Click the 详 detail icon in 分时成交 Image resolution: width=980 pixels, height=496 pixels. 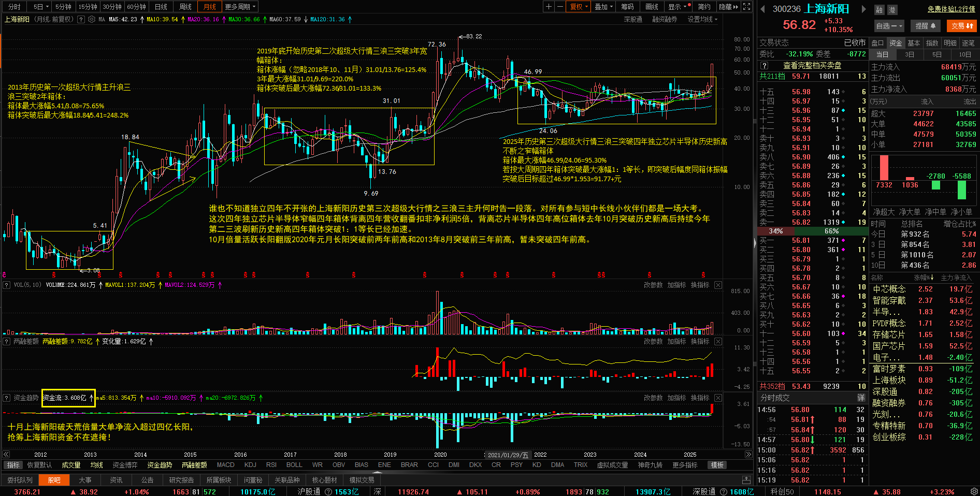point(861,398)
